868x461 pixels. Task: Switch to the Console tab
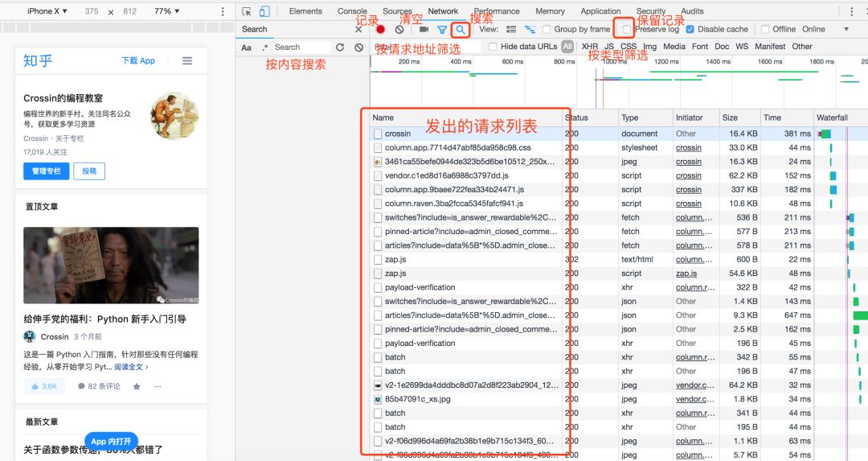click(352, 11)
